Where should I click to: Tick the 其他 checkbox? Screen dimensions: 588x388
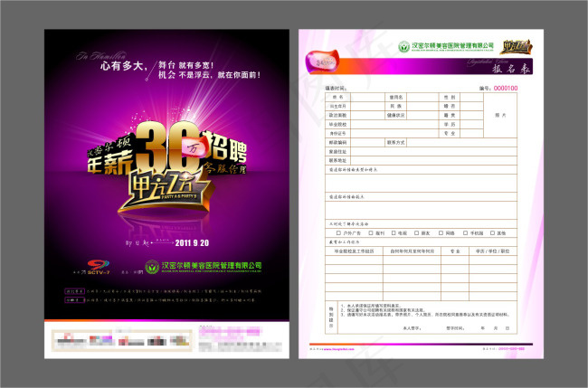(x=492, y=233)
